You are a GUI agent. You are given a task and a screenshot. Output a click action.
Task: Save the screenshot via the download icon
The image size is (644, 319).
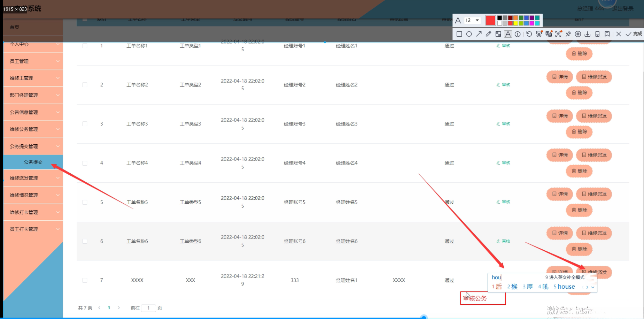click(x=587, y=34)
